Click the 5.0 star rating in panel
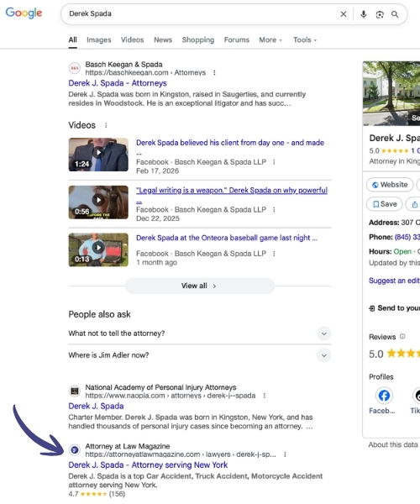Viewport: 420px width, 504px height. [394, 354]
